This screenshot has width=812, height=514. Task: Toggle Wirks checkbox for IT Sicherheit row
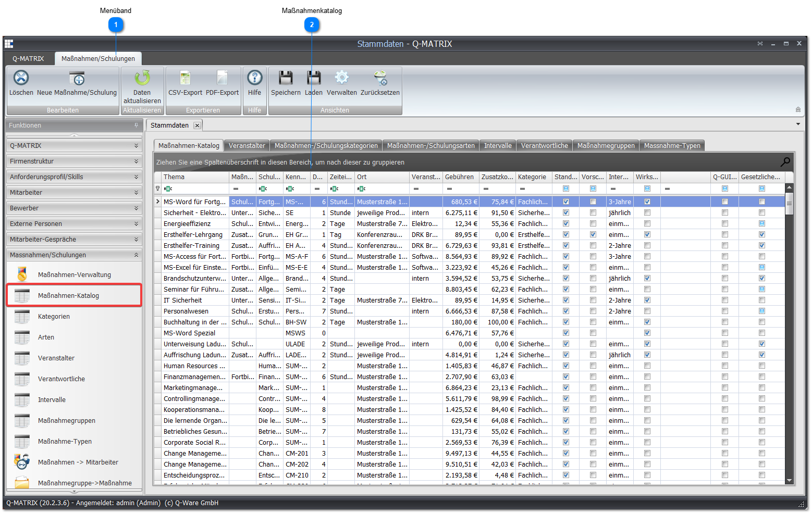[x=647, y=300]
